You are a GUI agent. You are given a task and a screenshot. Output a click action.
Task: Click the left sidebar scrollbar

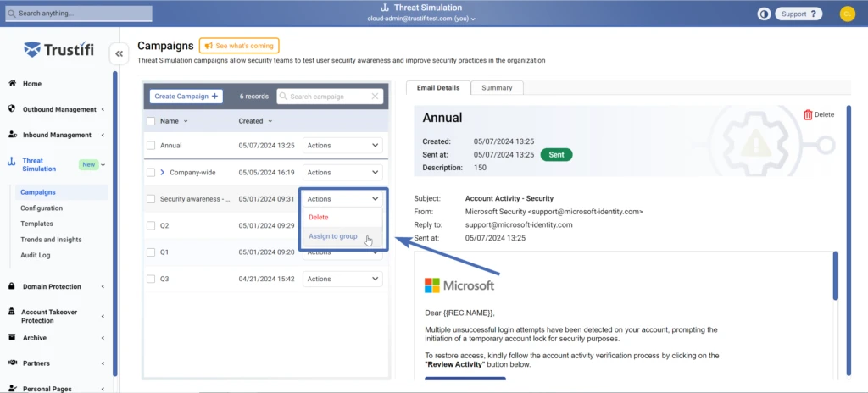pos(115,224)
